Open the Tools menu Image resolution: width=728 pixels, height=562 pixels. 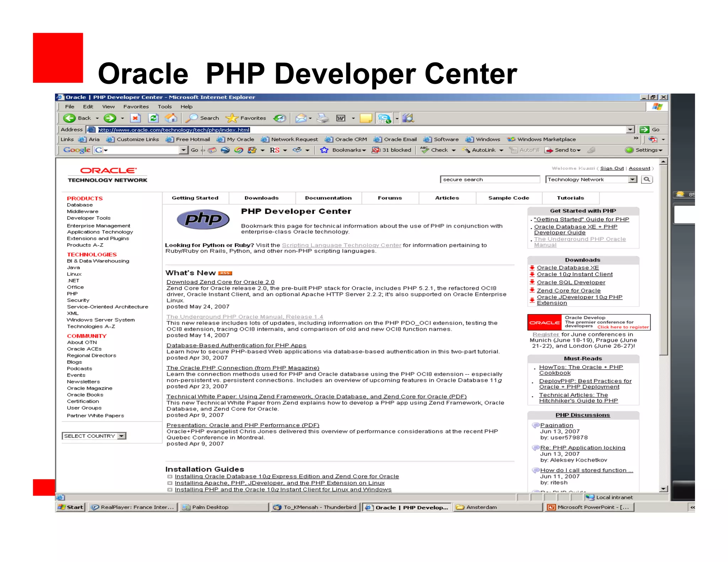[x=165, y=107]
